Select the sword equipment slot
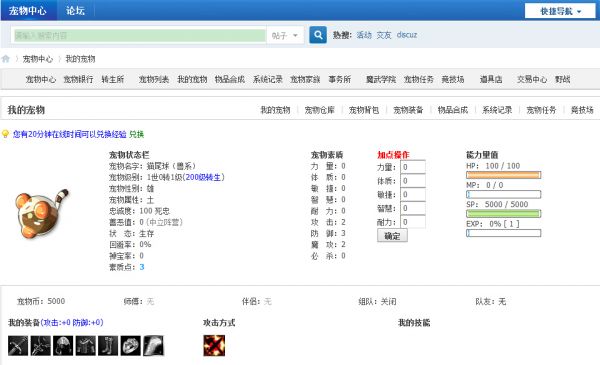This screenshot has height=365, width=600. [18, 345]
